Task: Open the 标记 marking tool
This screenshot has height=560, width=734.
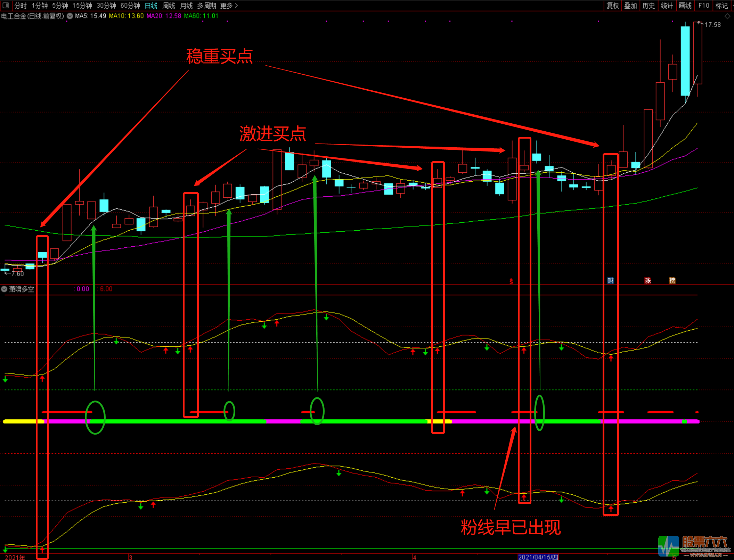Action: (x=721, y=6)
